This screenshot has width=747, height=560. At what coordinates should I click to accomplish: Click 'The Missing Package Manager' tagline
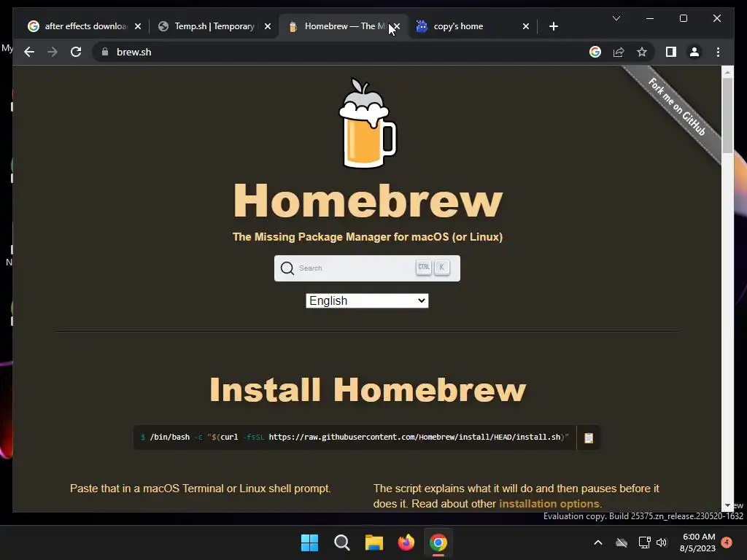[x=368, y=237]
